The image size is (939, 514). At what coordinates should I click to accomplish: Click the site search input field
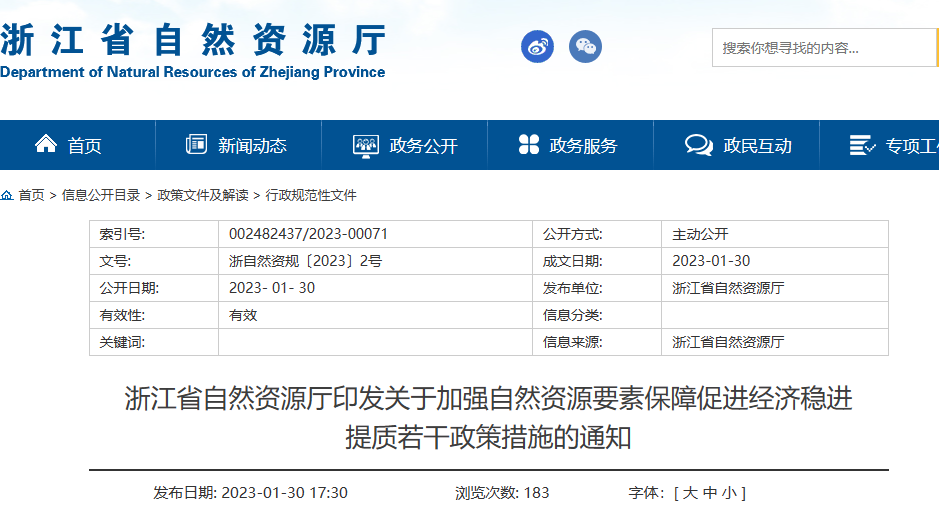coord(820,48)
